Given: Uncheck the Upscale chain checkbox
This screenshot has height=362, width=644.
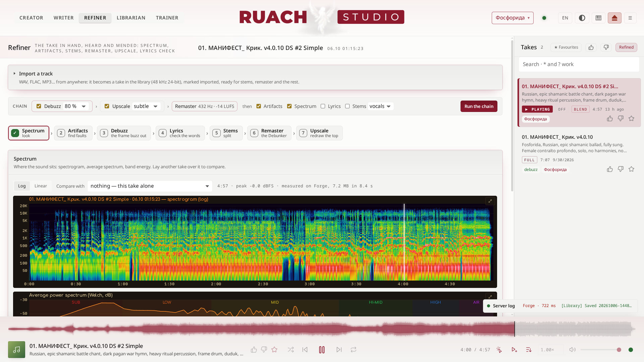Looking at the screenshot, I should (107, 106).
